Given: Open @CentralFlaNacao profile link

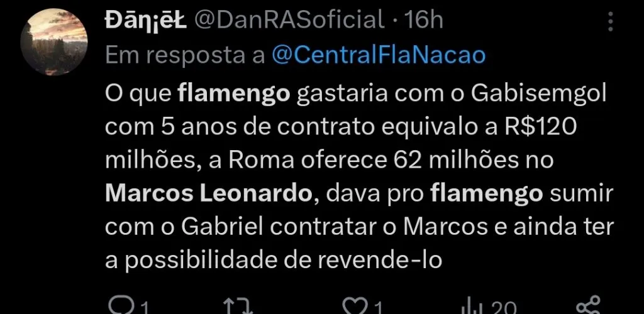Looking at the screenshot, I should click(379, 55).
